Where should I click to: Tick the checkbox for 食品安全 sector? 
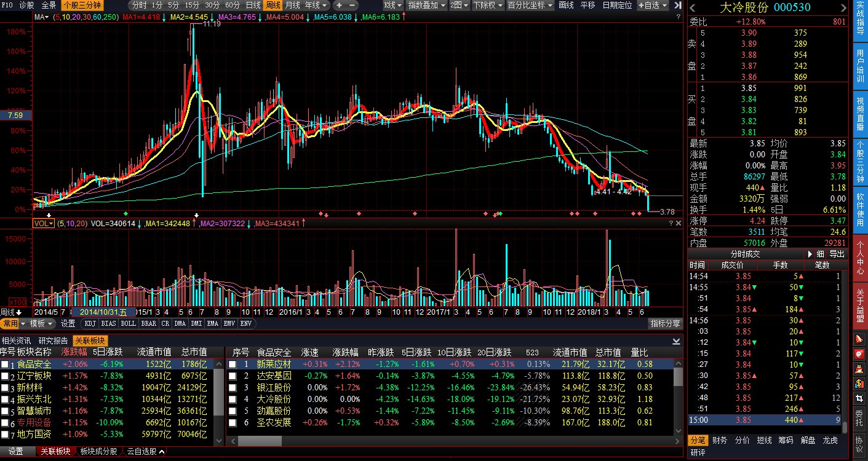click(x=5, y=364)
